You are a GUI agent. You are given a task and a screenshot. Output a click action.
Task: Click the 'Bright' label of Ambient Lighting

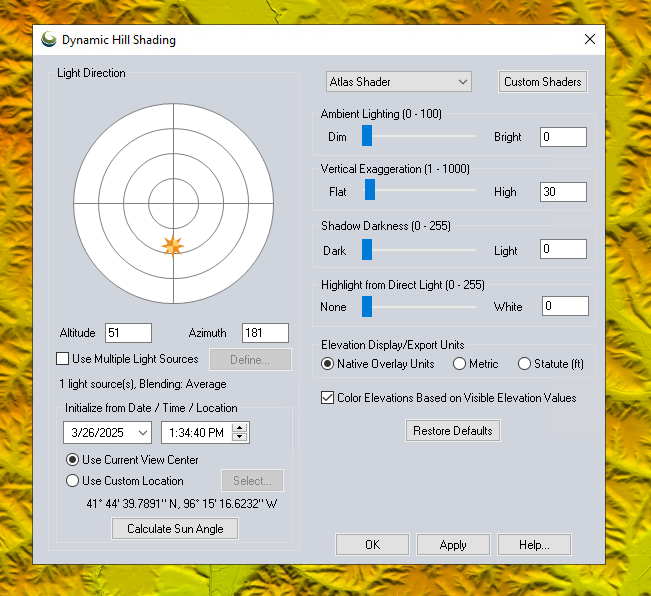[507, 137]
